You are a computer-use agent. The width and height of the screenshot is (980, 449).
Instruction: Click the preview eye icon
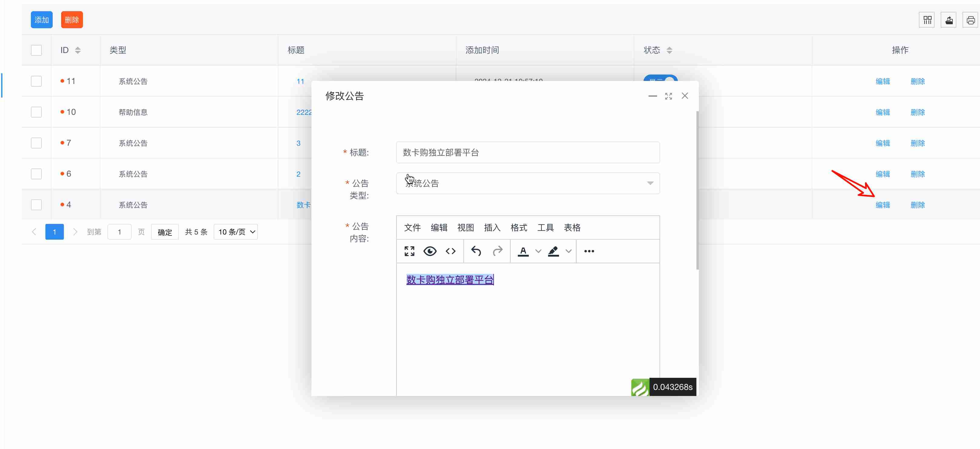point(430,251)
